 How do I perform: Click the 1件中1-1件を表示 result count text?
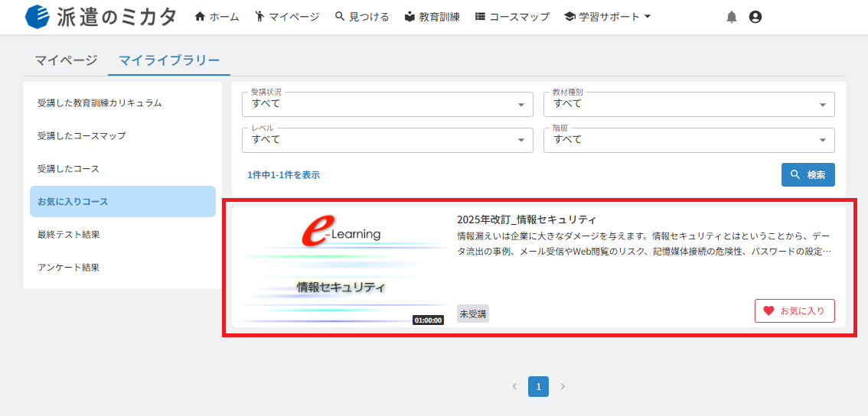click(x=283, y=175)
